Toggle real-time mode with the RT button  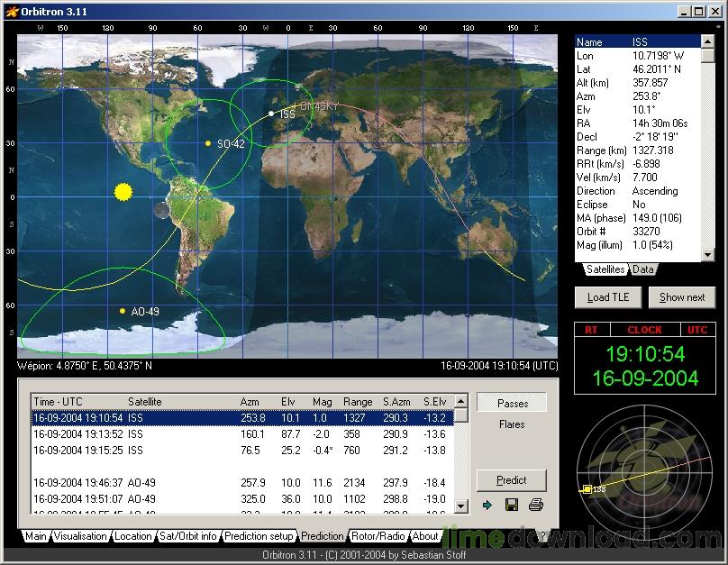(x=593, y=330)
